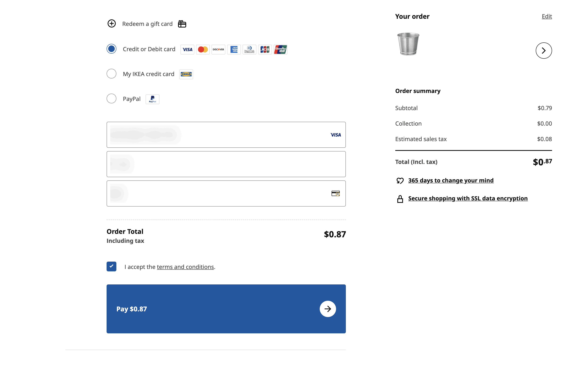Click the IKEA credit card logo

[186, 74]
